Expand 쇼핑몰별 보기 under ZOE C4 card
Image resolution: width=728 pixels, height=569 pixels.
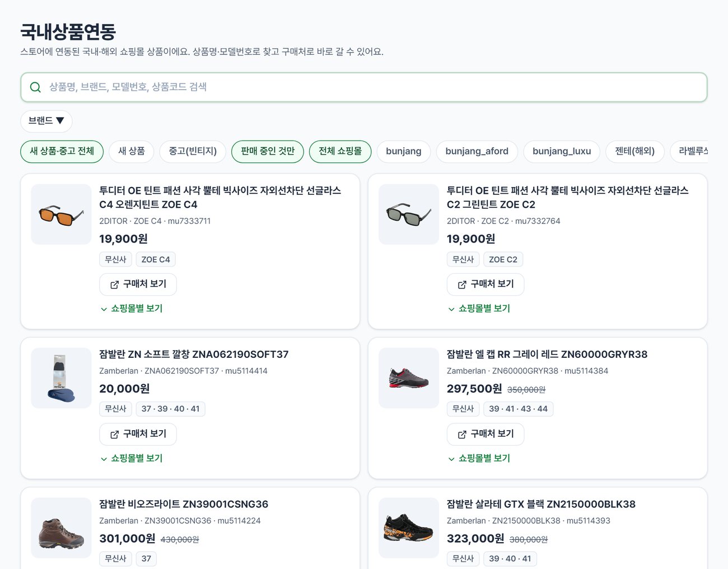tap(132, 309)
